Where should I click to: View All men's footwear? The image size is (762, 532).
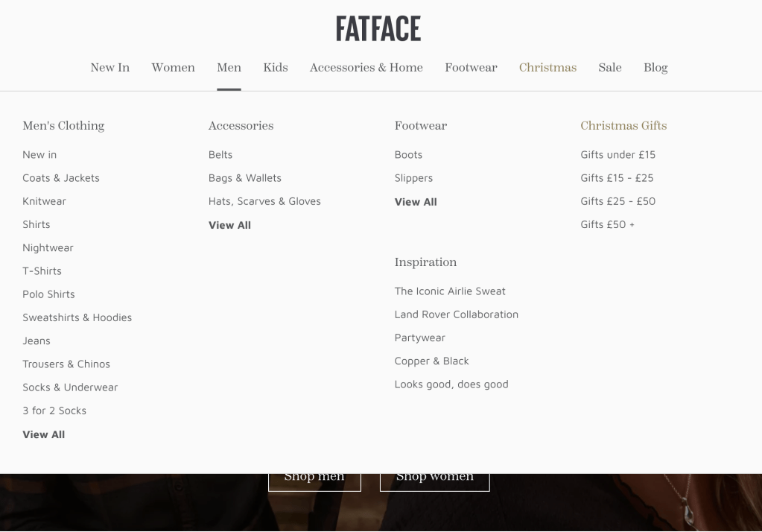pos(416,202)
